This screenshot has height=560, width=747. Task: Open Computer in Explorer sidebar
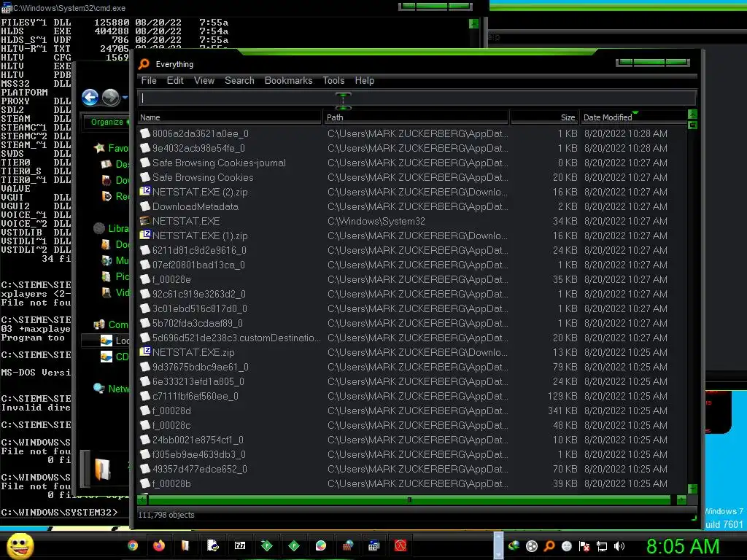click(x=112, y=324)
